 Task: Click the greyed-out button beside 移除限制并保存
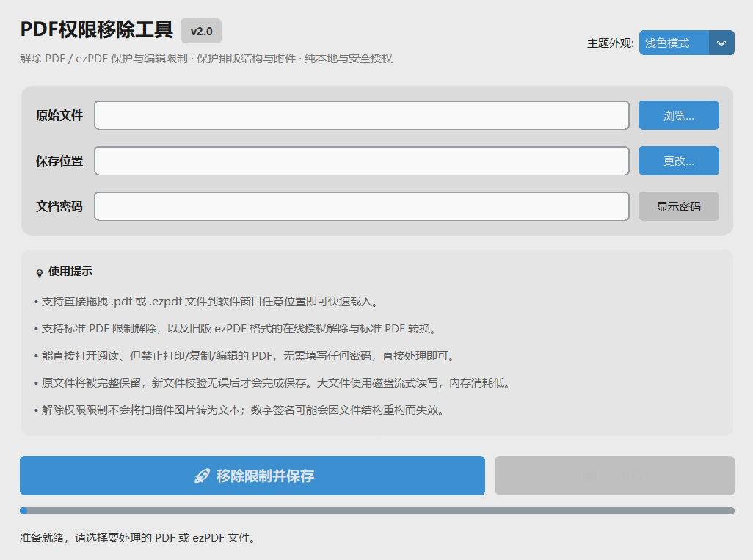[615, 476]
